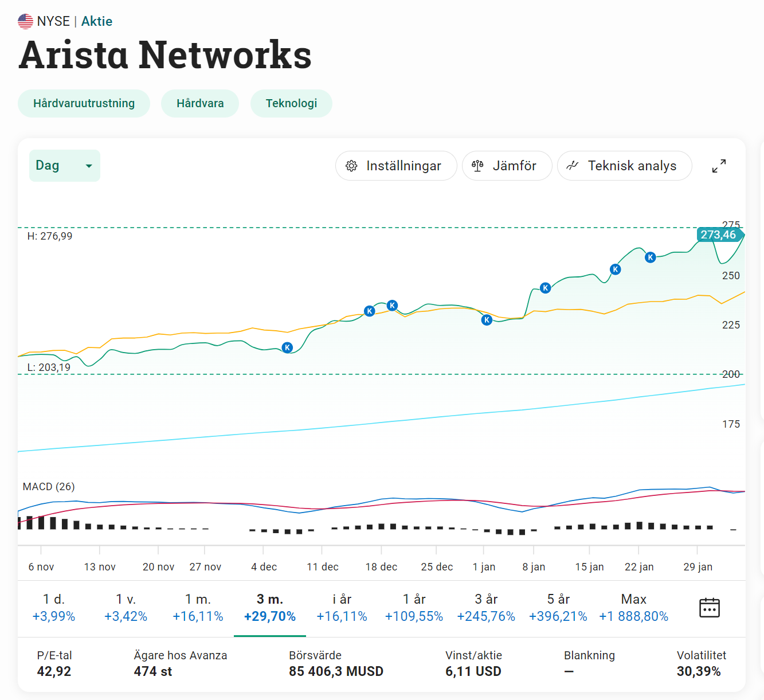Switch to the 1 m. period tab
Viewport: 764px width, 700px height.
[198, 608]
